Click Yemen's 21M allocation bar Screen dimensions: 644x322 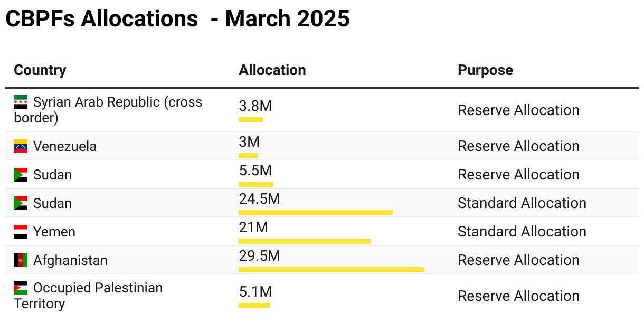(x=304, y=241)
